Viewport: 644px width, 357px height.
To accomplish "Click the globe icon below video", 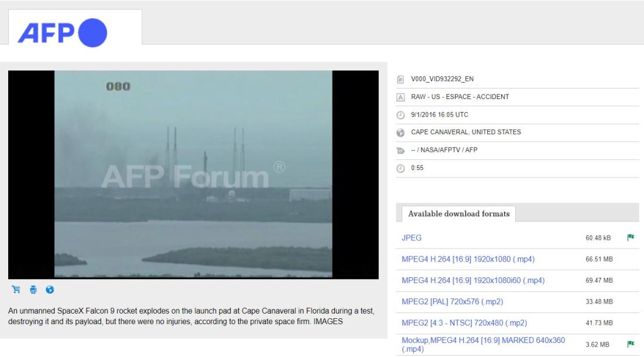I will coord(50,290).
